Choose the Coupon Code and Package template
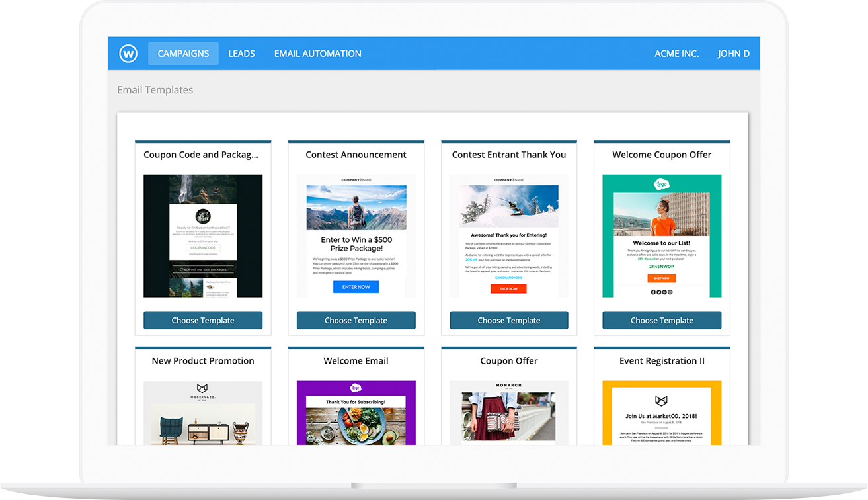 pos(203,320)
